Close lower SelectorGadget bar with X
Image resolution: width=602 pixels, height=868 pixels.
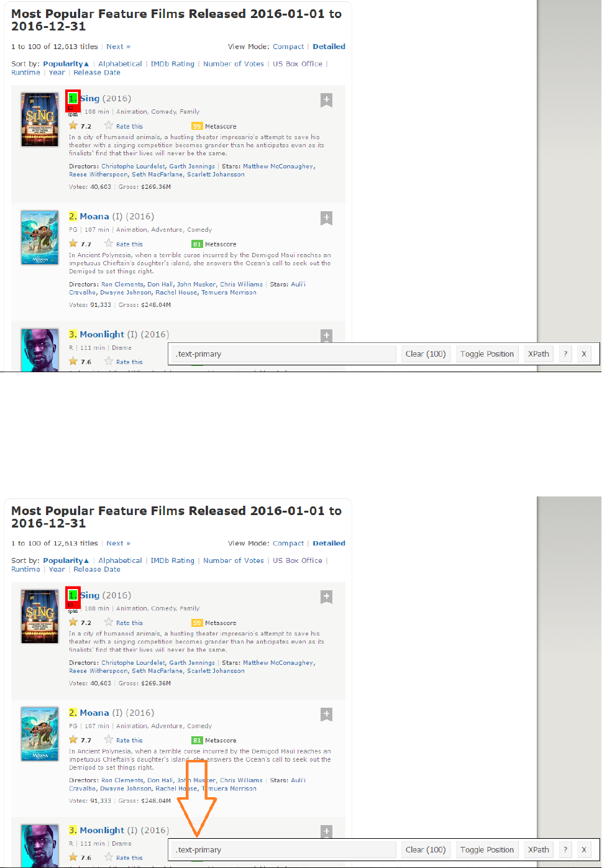584,849
